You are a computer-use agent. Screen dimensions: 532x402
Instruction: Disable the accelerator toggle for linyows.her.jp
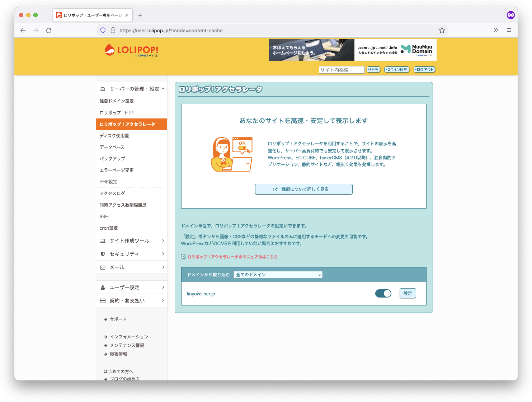(383, 293)
